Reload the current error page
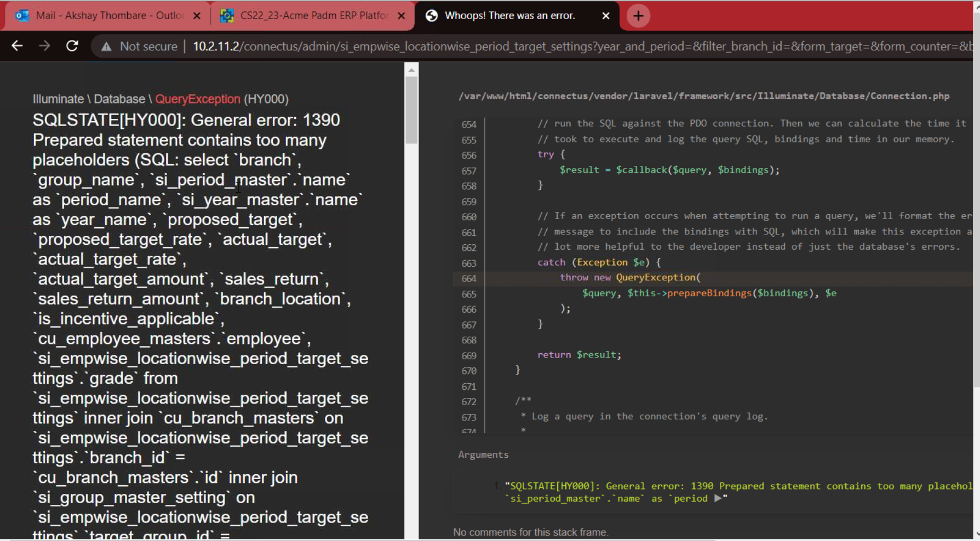 72,46
